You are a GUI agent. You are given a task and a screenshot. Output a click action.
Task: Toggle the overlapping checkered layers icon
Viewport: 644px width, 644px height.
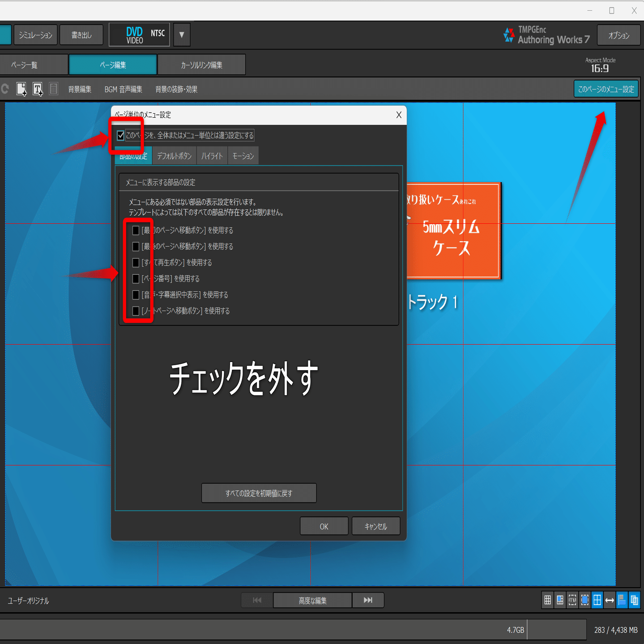635,600
